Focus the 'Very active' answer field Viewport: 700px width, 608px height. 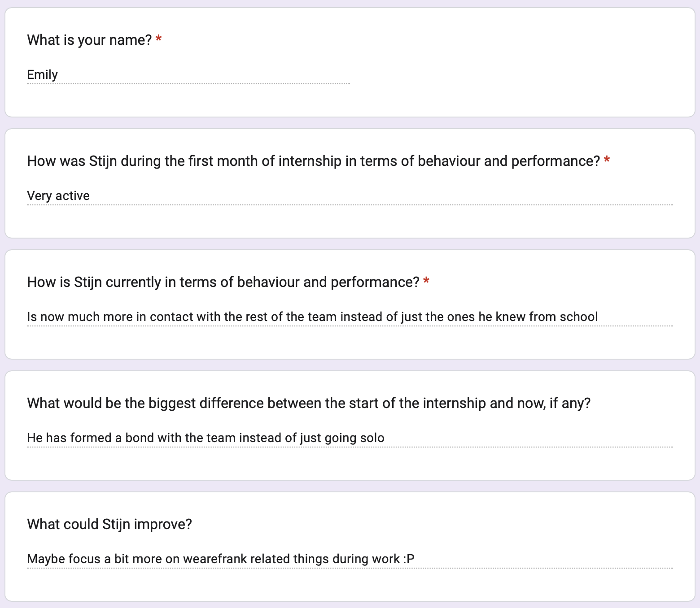click(350, 196)
